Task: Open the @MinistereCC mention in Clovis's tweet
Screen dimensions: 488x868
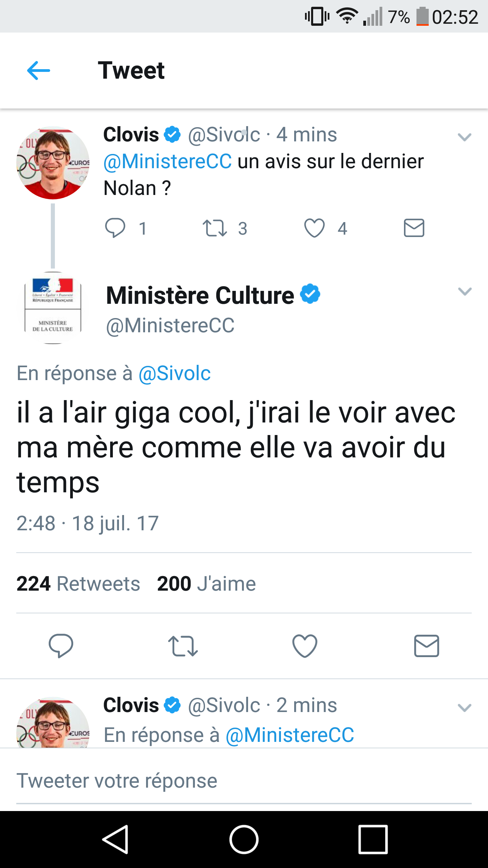Action: pos(168,161)
